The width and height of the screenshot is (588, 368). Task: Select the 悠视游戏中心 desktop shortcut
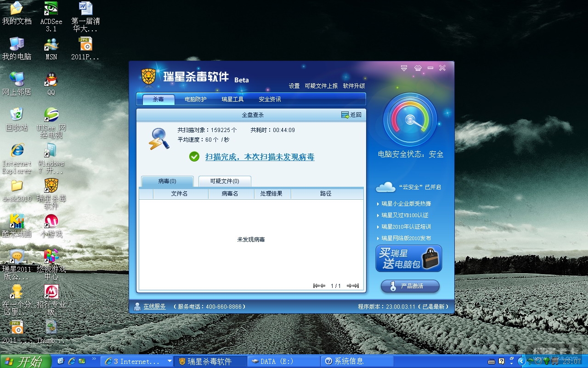[x=51, y=264]
